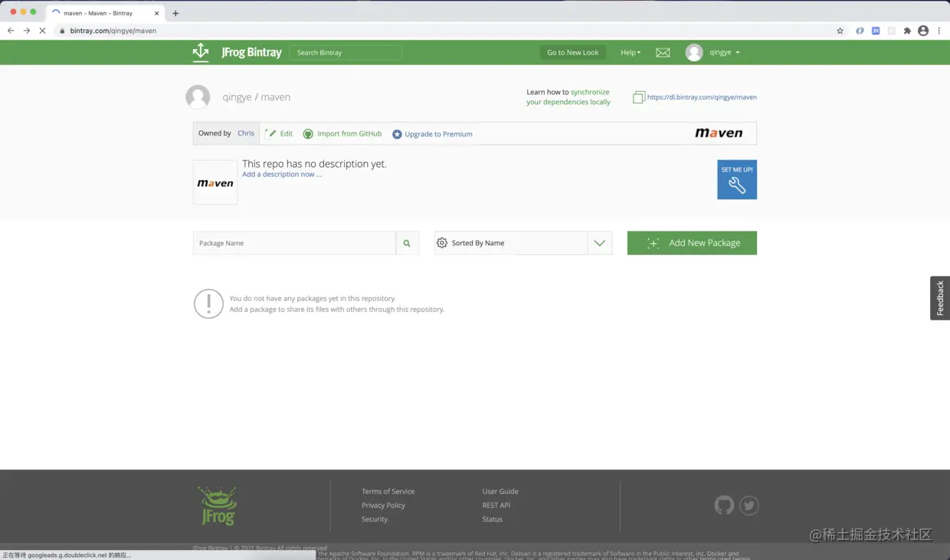
Task: Click the https://dl.bintray.com/qingye/maven link
Action: click(x=702, y=97)
